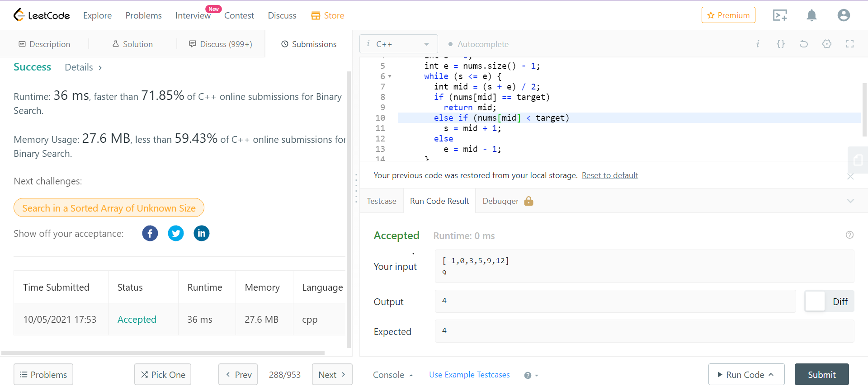Open Explore in the top navigation
The width and height of the screenshot is (868, 391).
click(x=97, y=15)
